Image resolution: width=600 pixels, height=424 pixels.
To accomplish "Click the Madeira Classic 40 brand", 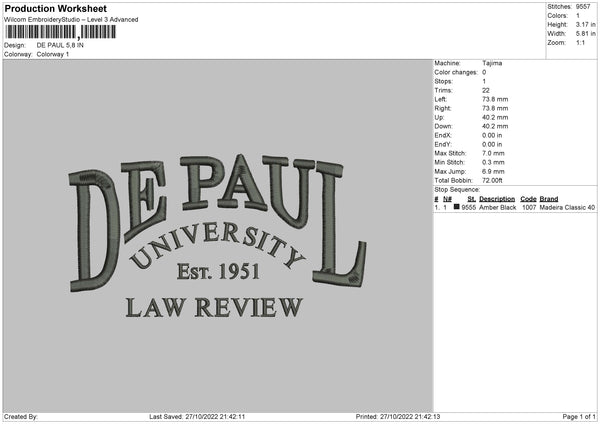I will (567, 207).
